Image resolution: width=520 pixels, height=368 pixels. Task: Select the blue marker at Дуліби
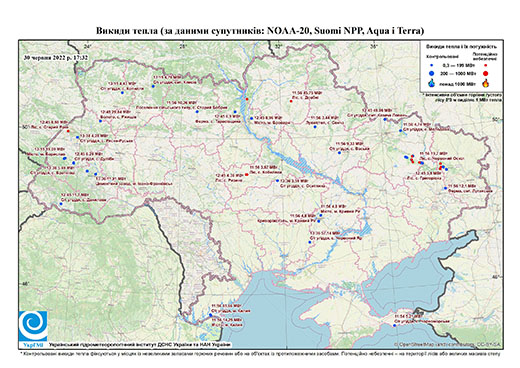tap(74, 163)
